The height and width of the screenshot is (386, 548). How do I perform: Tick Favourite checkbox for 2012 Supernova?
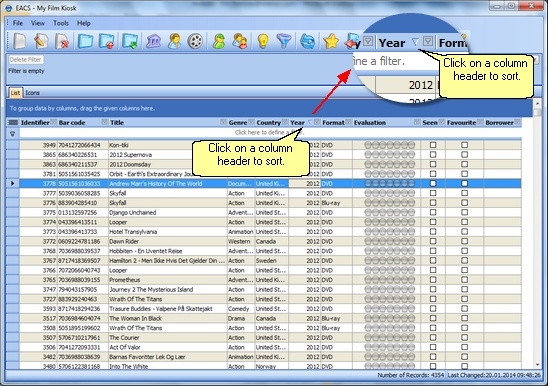pos(464,154)
